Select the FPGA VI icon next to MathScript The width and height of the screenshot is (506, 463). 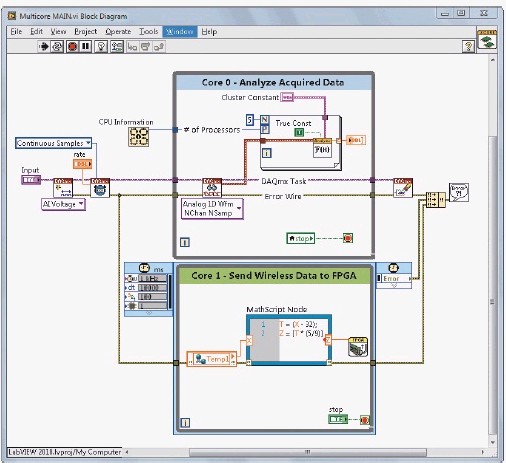(358, 347)
